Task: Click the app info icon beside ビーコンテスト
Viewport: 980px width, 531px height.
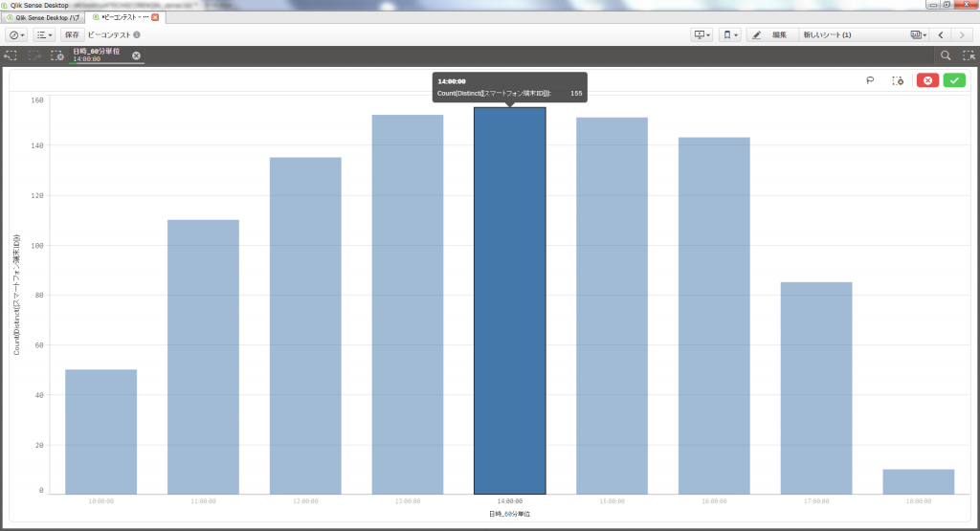Action: pyautogui.click(x=137, y=35)
